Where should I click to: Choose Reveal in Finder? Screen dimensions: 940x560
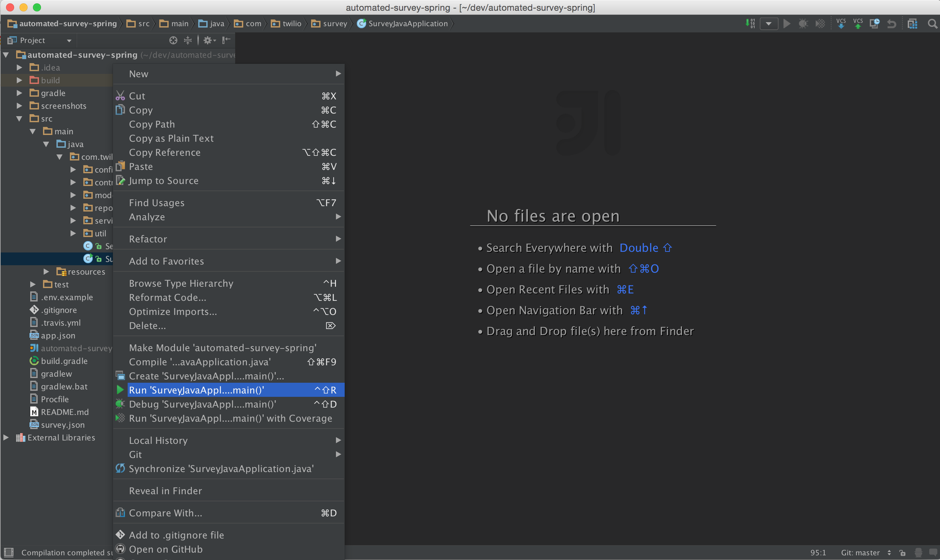coord(229,491)
